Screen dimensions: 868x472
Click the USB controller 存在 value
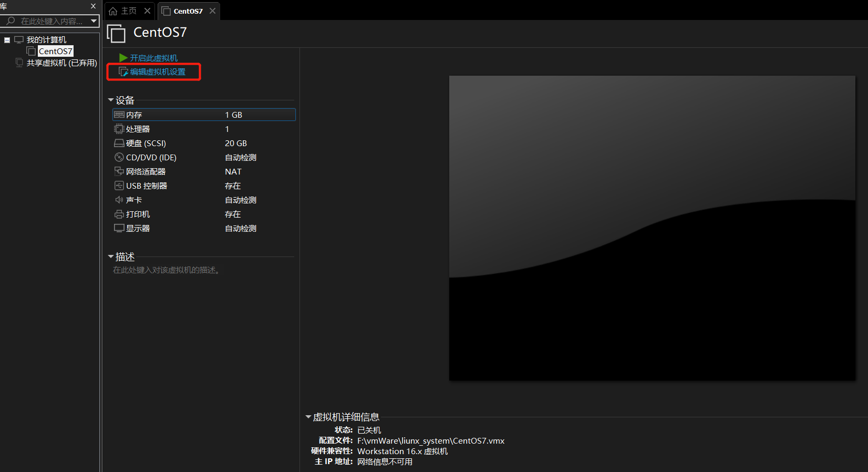(233, 186)
